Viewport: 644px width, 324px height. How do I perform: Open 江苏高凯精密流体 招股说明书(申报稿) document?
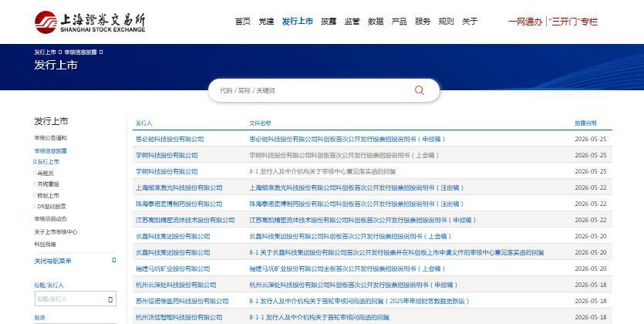pyautogui.click(x=362, y=220)
